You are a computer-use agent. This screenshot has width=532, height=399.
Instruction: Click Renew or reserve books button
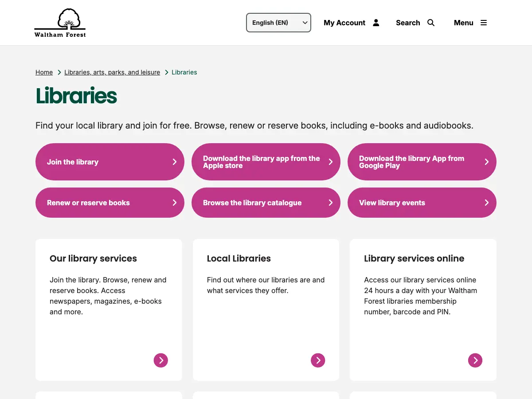click(110, 203)
